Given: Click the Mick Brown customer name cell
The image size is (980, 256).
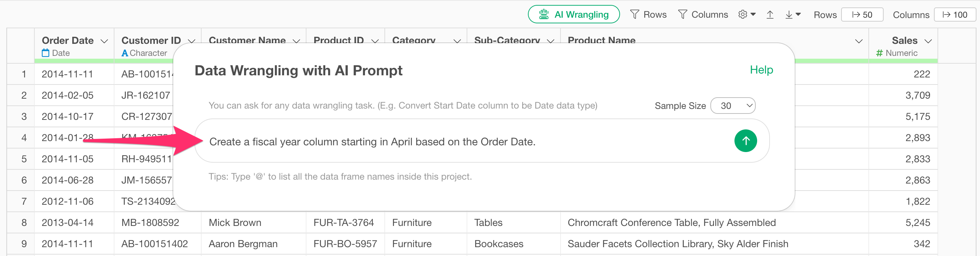Looking at the screenshot, I should (x=235, y=222).
